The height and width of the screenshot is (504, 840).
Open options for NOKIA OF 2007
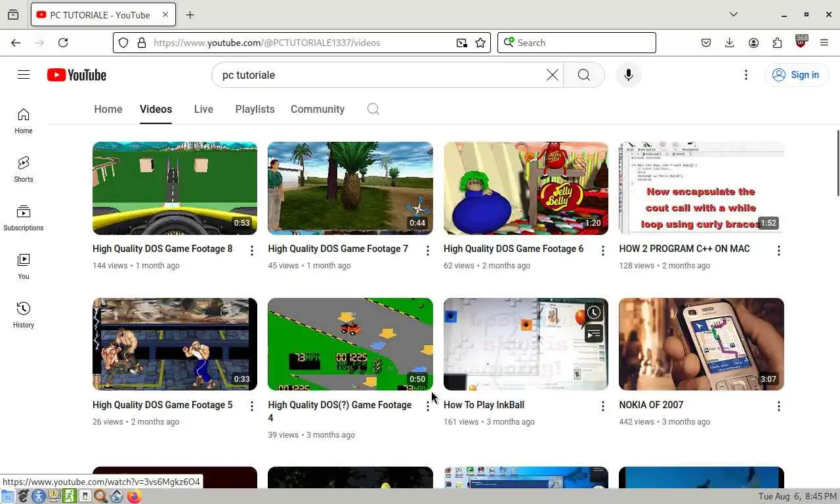tap(778, 407)
